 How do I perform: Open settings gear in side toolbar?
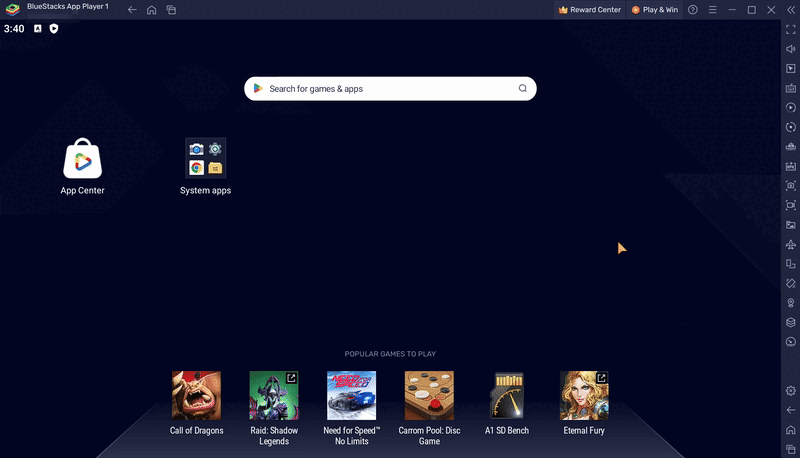point(791,391)
